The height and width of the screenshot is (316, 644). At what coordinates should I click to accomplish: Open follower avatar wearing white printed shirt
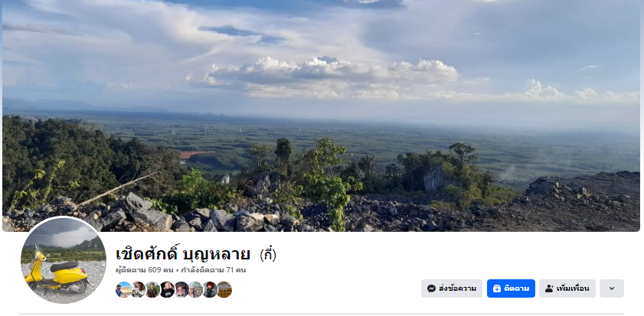tap(139, 290)
